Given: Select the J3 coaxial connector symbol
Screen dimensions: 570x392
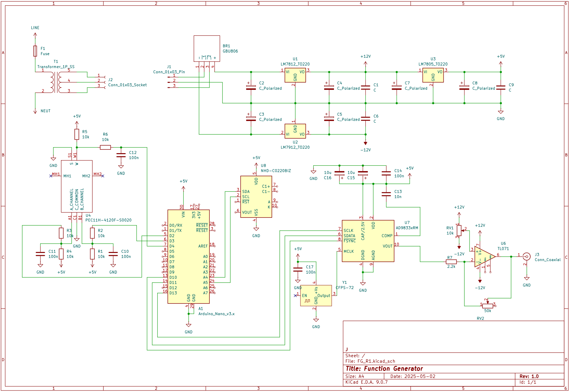Looking at the screenshot, I should pyautogui.click(x=527, y=257).
